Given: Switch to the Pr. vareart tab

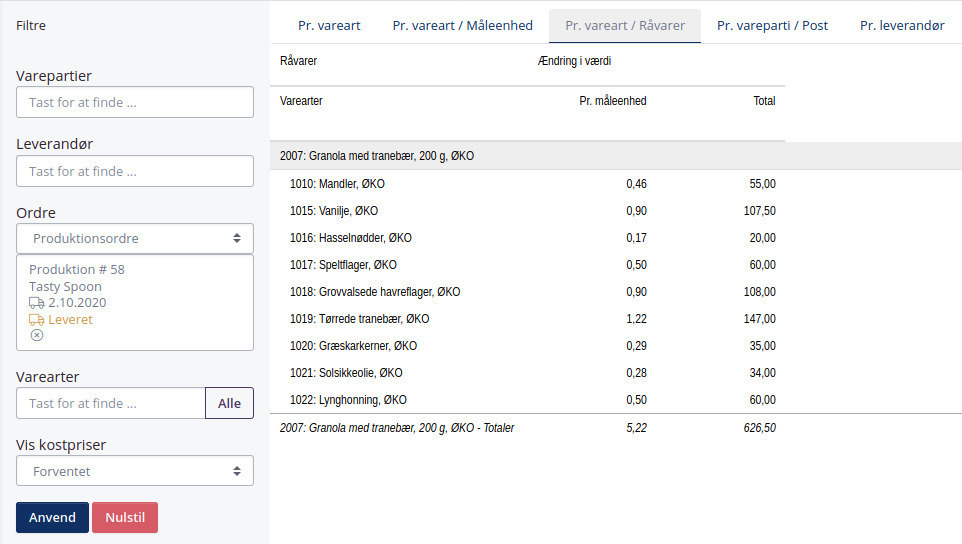Looking at the screenshot, I should [x=329, y=26].
